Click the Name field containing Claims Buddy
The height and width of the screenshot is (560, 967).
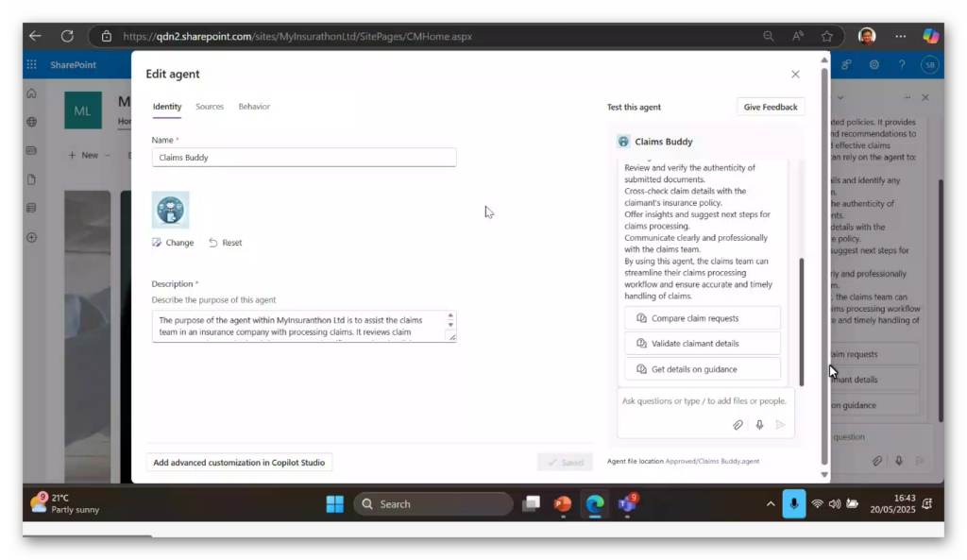pyautogui.click(x=304, y=158)
